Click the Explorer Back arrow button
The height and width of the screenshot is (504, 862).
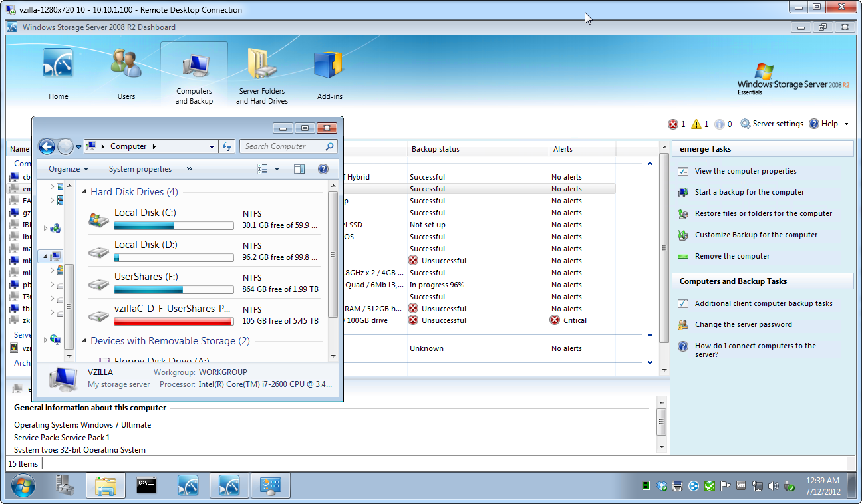tap(47, 146)
